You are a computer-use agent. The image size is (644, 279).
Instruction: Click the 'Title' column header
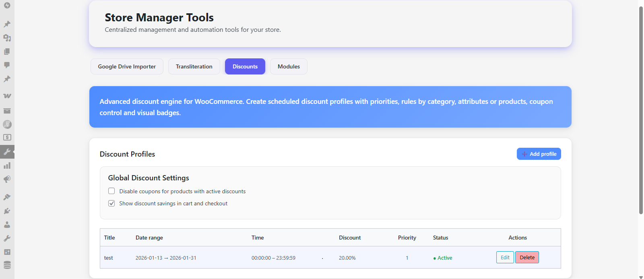109,238
